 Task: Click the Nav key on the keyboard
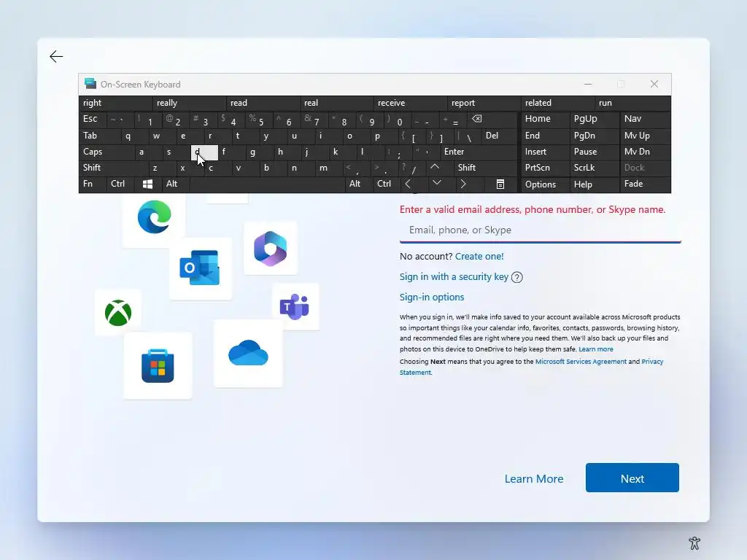(645, 119)
